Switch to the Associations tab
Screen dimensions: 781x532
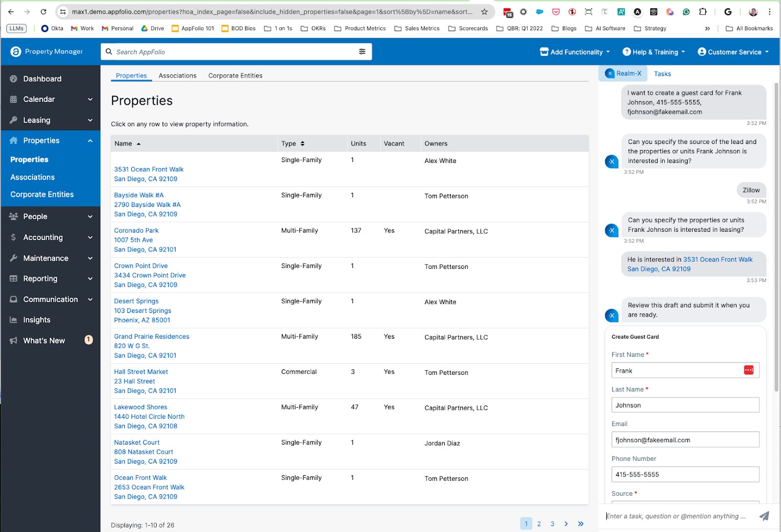coord(177,76)
